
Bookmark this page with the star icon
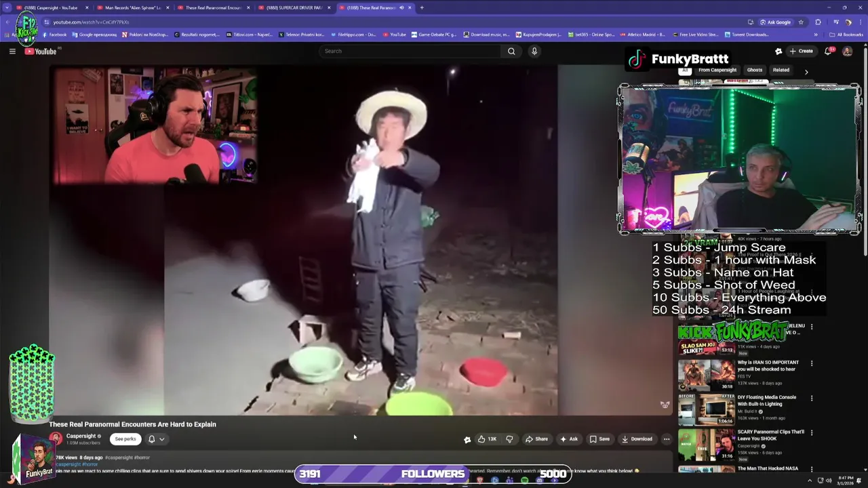click(x=801, y=22)
